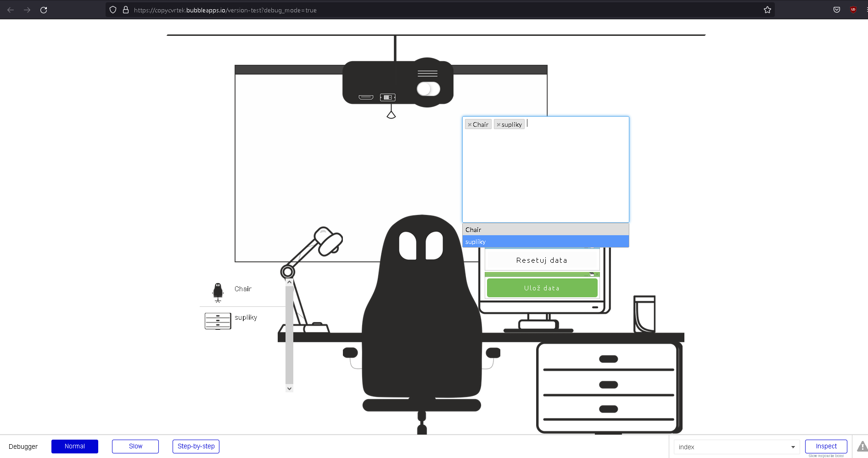Toggle the projector switch

[x=428, y=89]
